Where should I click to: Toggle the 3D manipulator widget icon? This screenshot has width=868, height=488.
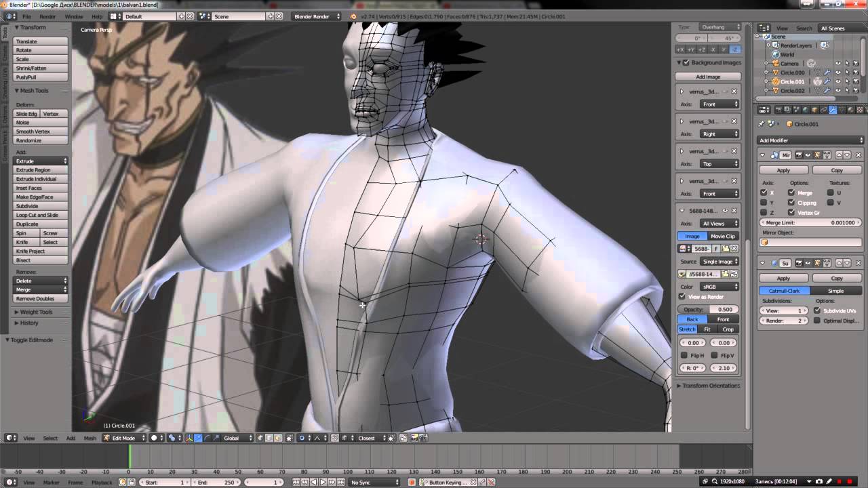(x=189, y=438)
